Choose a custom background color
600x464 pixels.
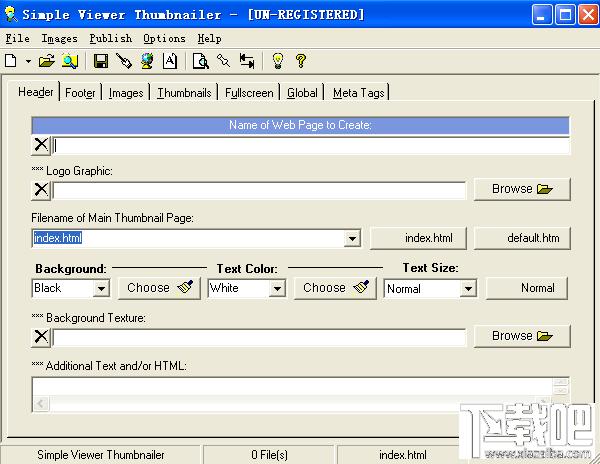click(159, 288)
